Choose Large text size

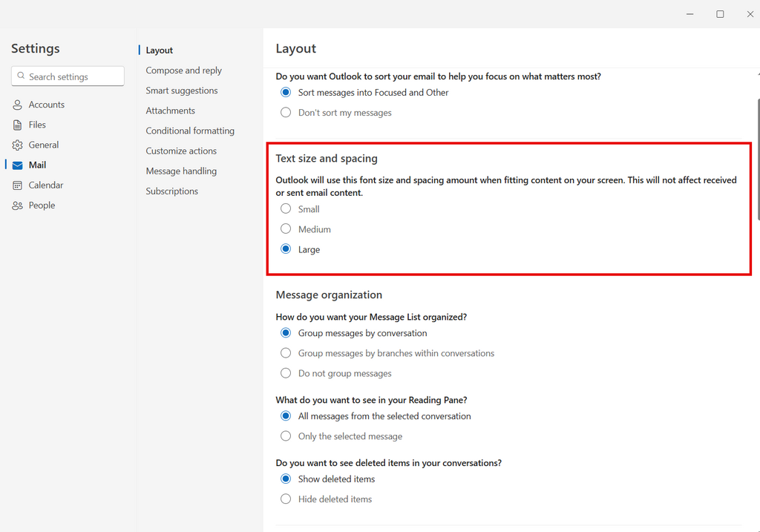[x=286, y=249]
